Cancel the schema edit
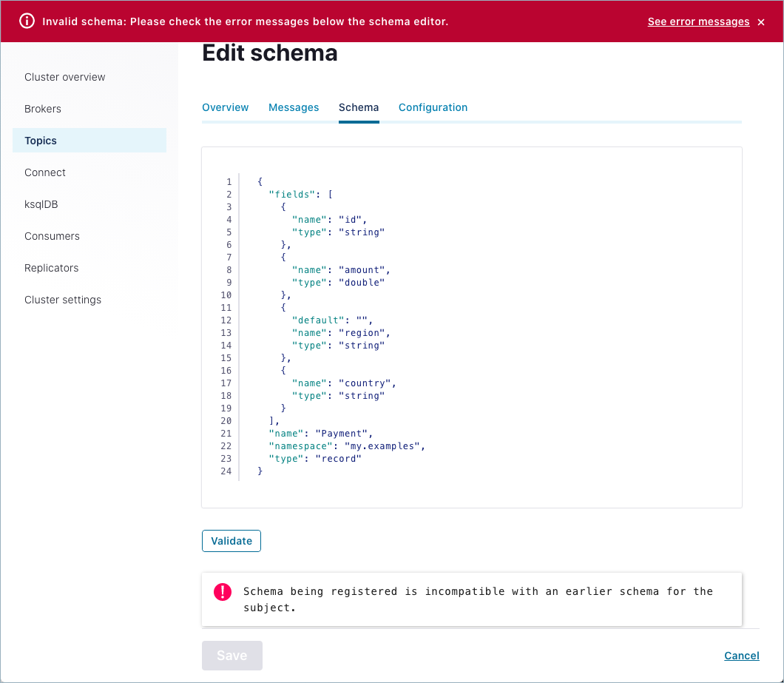 pos(741,656)
